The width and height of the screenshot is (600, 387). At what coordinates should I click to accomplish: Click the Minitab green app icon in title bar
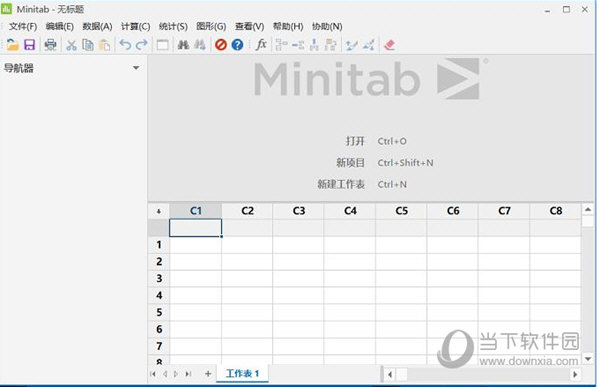[x=7, y=9]
